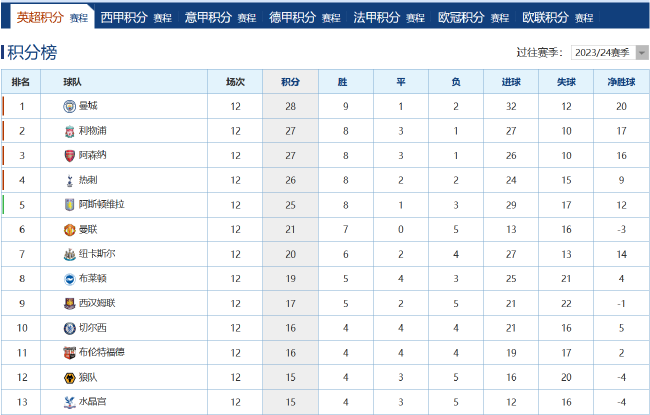Click the Aston Villa club crest icon
This screenshot has width=650, height=415.
pos(69,204)
